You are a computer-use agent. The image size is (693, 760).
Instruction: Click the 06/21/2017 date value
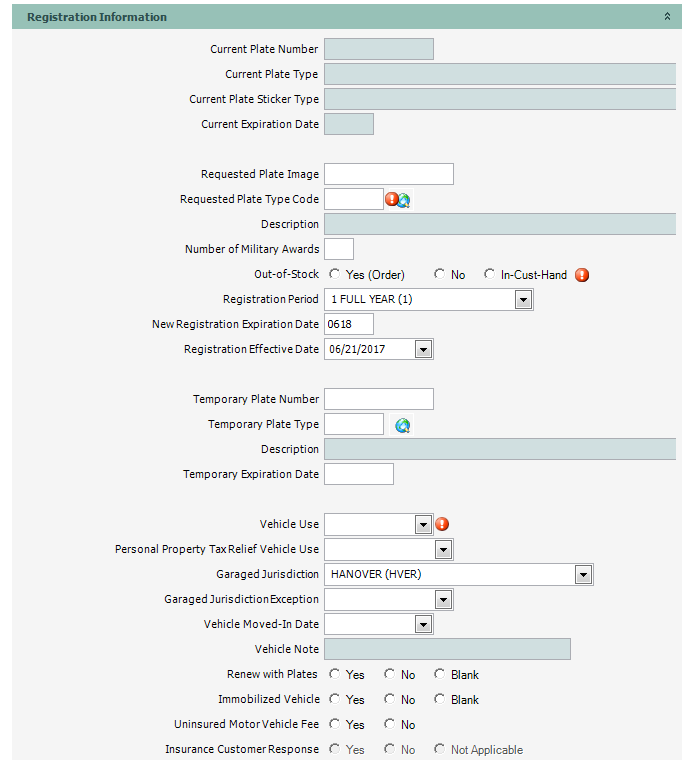[357, 349]
